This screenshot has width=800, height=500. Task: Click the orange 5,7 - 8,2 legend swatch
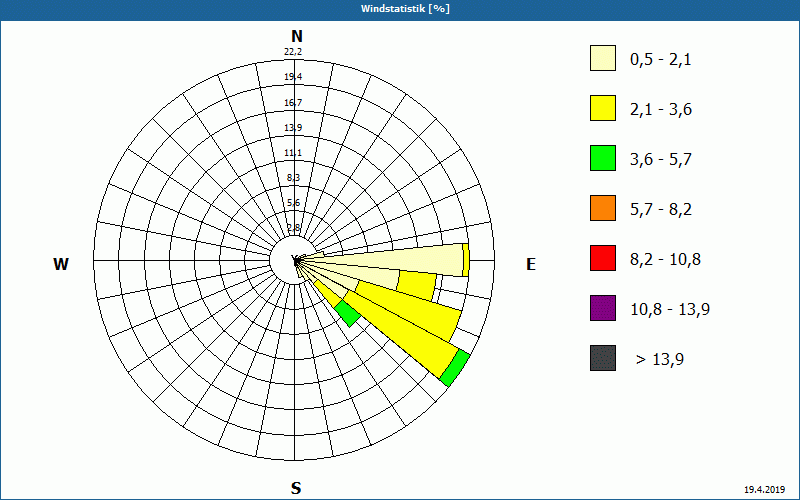coord(603,208)
